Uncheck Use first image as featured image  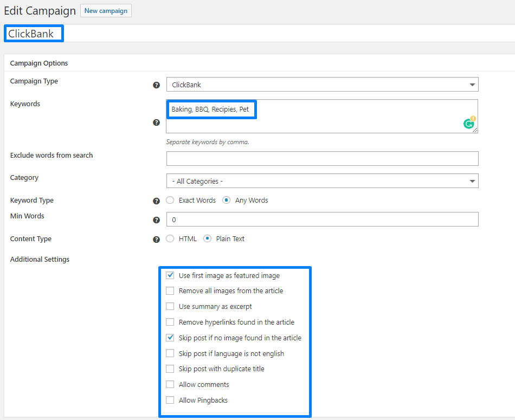coord(170,275)
